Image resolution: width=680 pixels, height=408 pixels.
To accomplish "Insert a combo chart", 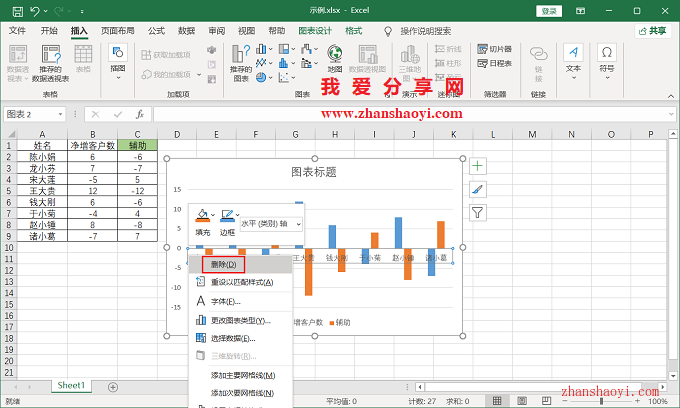I will (306, 63).
